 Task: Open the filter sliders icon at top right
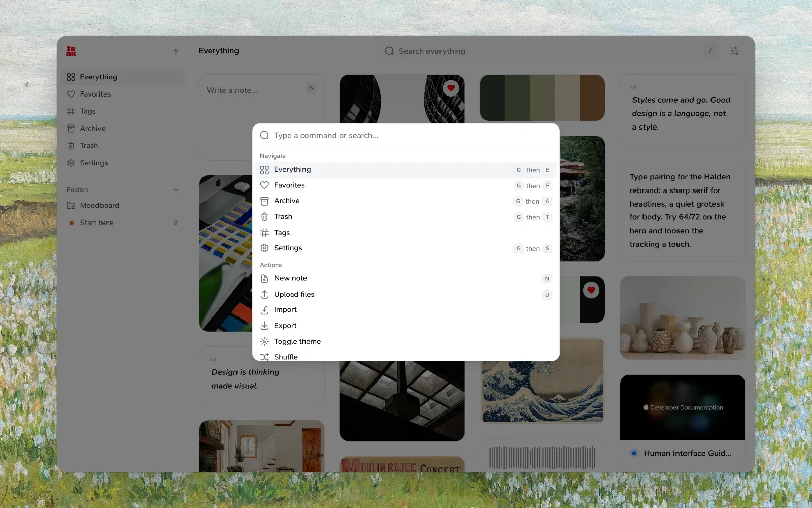(735, 51)
